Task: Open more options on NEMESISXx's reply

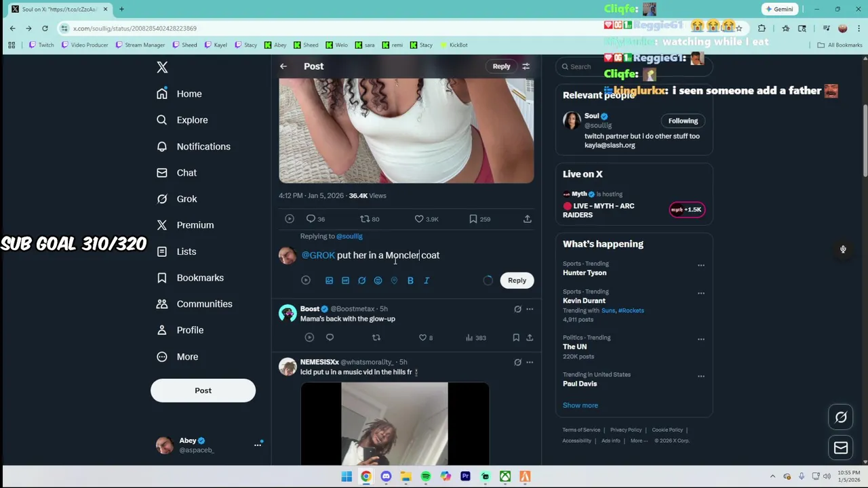Action: pyautogui.click(x=530, y=363)
